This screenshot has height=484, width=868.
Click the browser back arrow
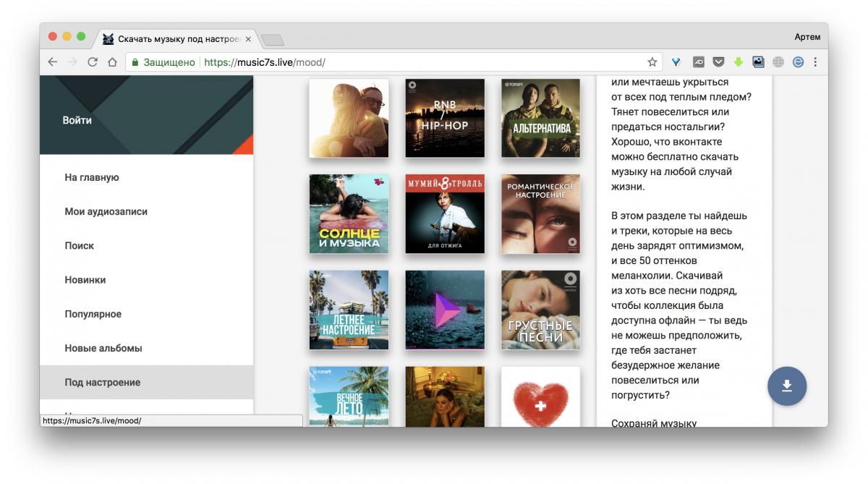(53, 62)
